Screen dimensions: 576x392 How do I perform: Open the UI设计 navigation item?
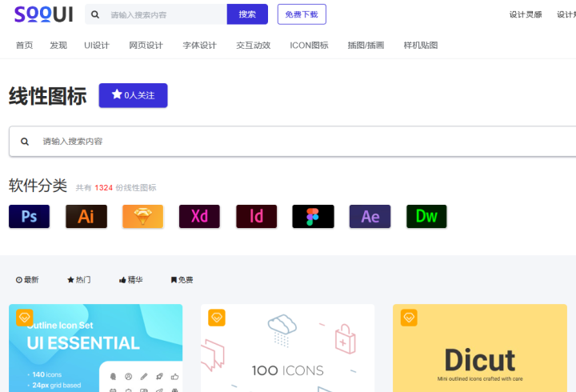(x=97, y=45)
